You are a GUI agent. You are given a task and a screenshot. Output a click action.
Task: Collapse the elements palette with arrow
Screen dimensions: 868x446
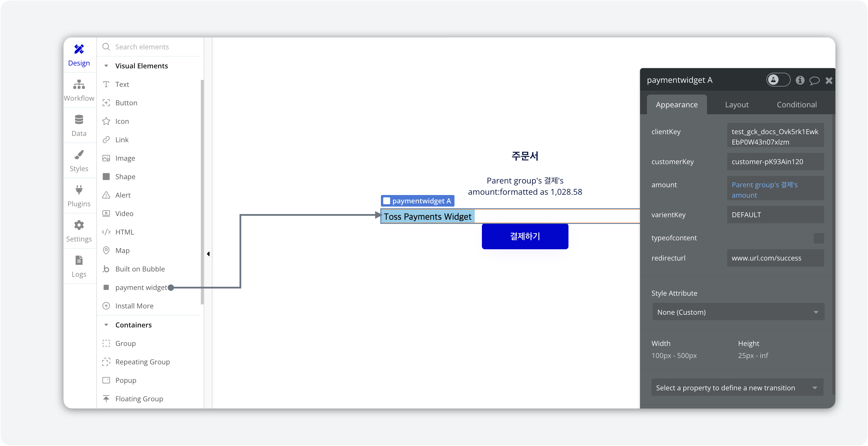click(x=208, y=254)
